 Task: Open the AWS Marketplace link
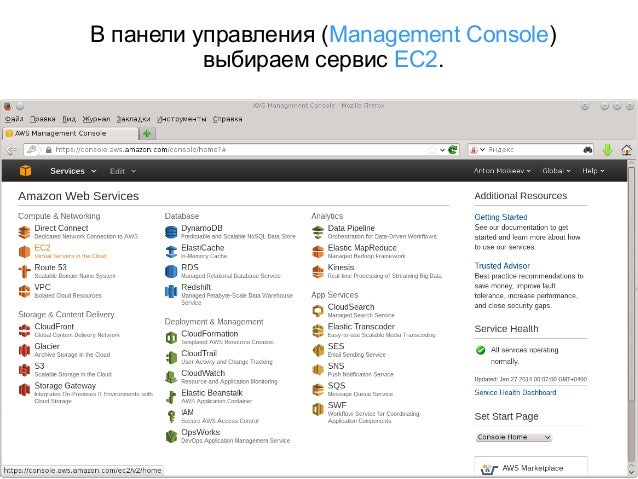click(x=533, y=468)
